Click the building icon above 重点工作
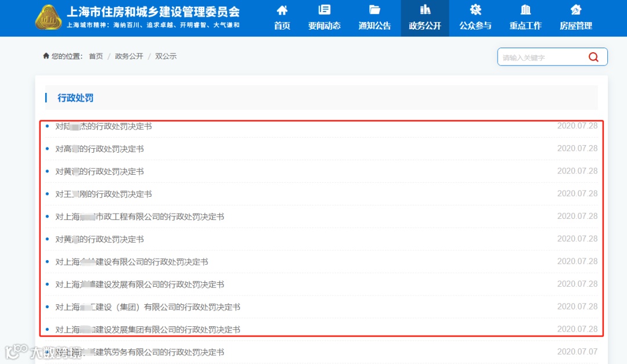The width and height of the screenshot is (627, 364). click(525, 10)
